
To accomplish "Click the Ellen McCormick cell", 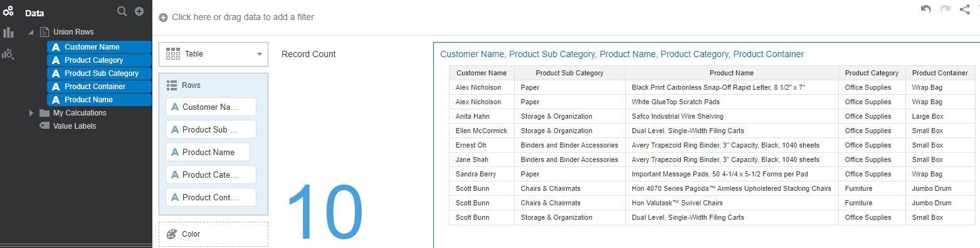I will [x=482, y=131].
